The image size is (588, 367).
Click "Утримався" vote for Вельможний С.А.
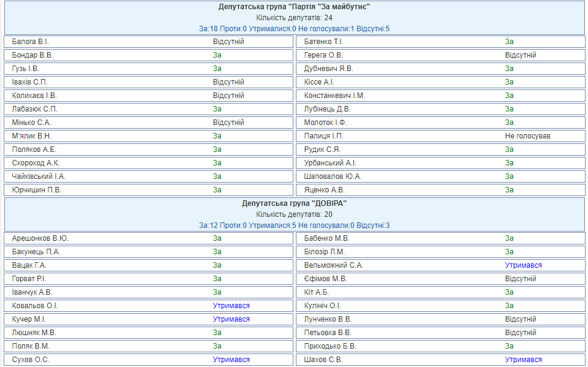(523, 265)
